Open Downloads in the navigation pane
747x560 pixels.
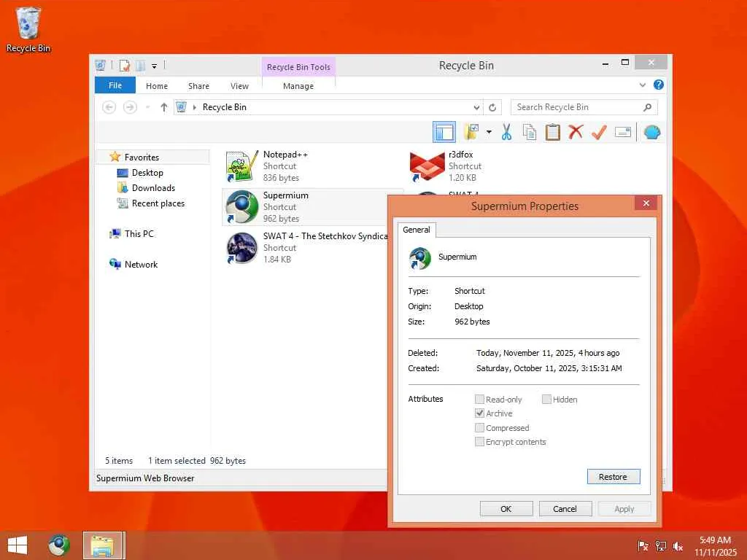click(153, 187)
